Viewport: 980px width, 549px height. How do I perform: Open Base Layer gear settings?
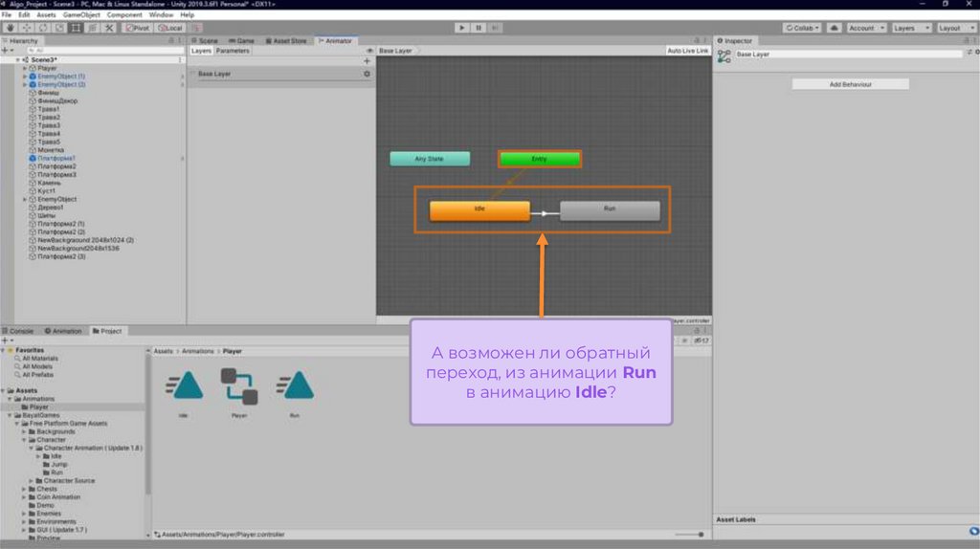coord(367,74)
